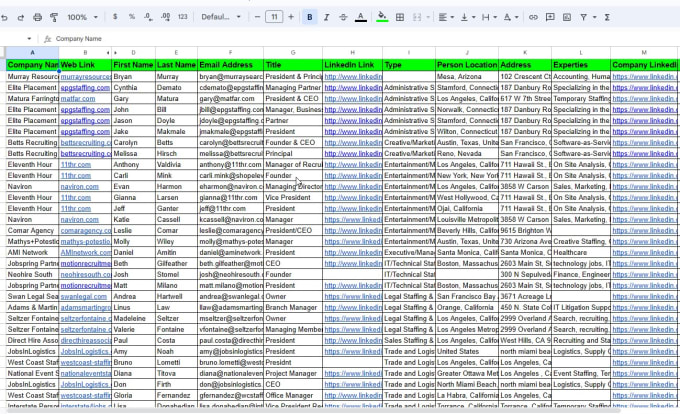Open the text wrapping dropdown
Screen dimensions: 680x414
(x=489, y=17)
